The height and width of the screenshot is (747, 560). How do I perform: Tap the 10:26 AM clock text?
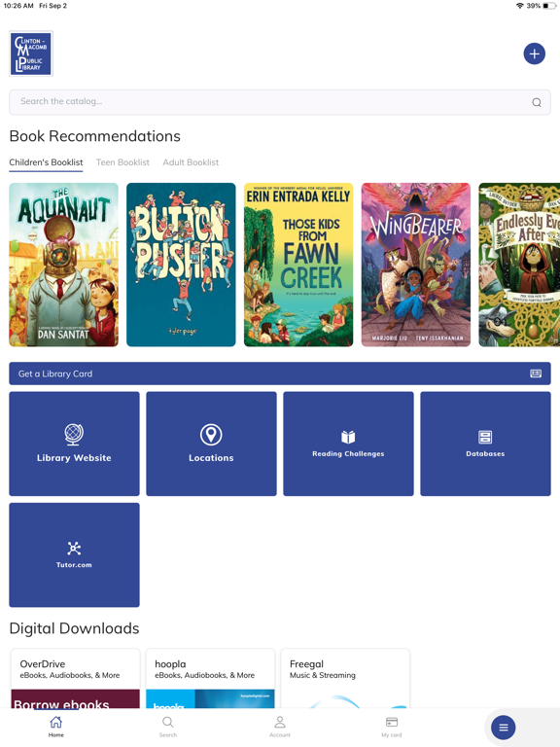18,6
